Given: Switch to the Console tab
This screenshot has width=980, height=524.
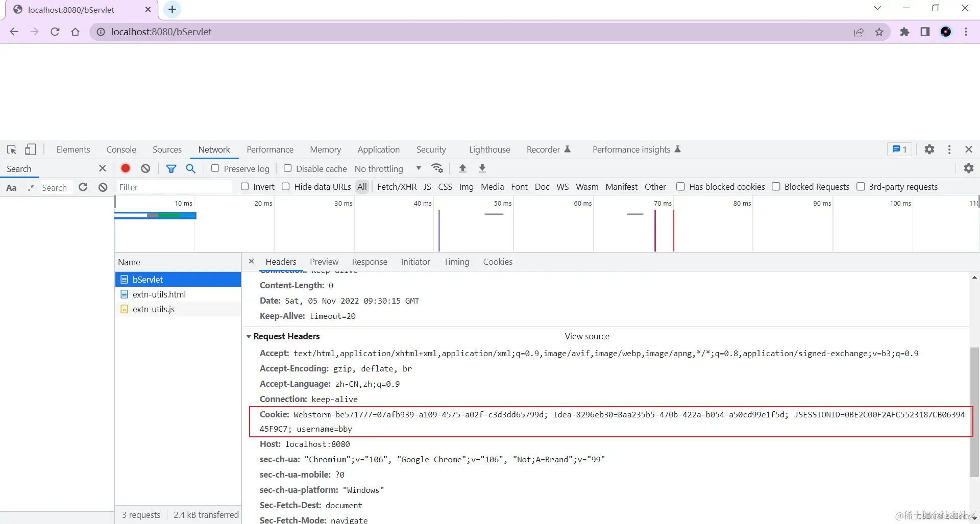Looking at the screenshot, I should [121, 149].
